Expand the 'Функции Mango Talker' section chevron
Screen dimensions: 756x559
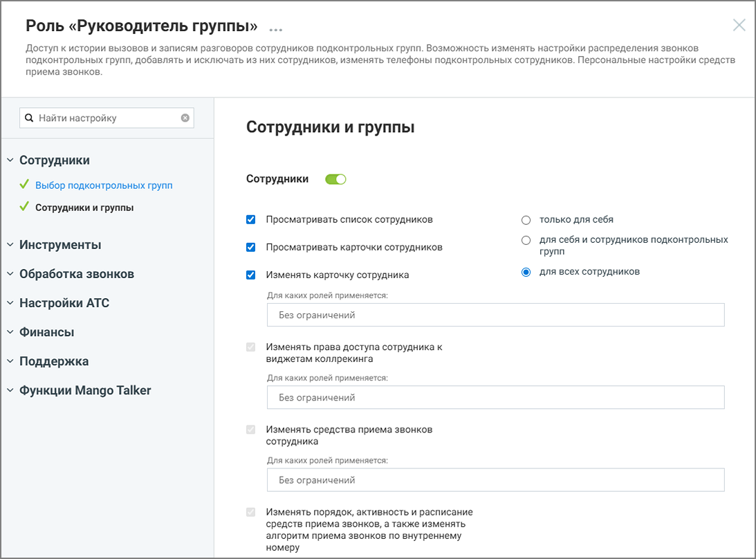click(10, 390)
